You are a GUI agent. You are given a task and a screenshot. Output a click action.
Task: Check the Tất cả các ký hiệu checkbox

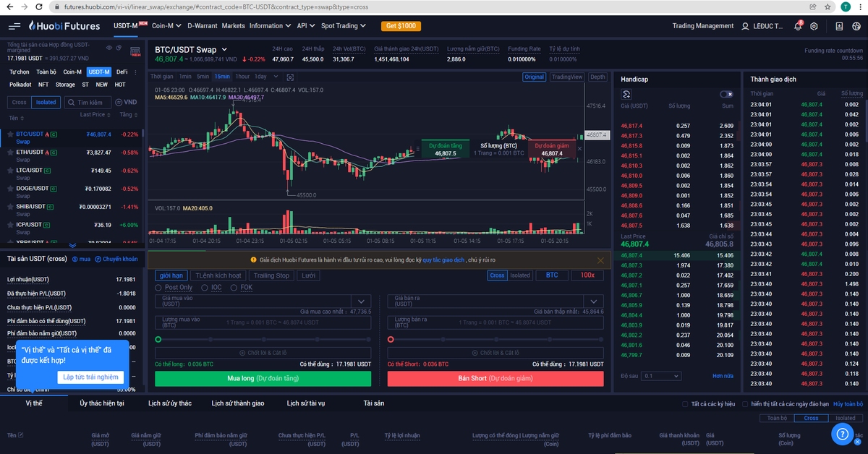pos(686,403)
